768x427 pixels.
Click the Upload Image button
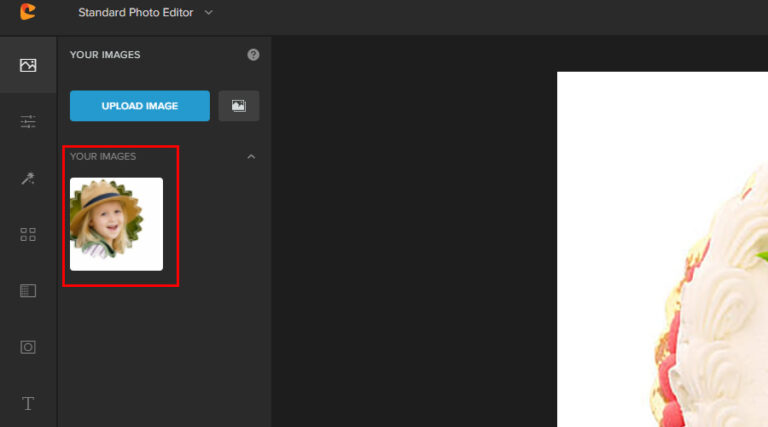pos(140,106)
